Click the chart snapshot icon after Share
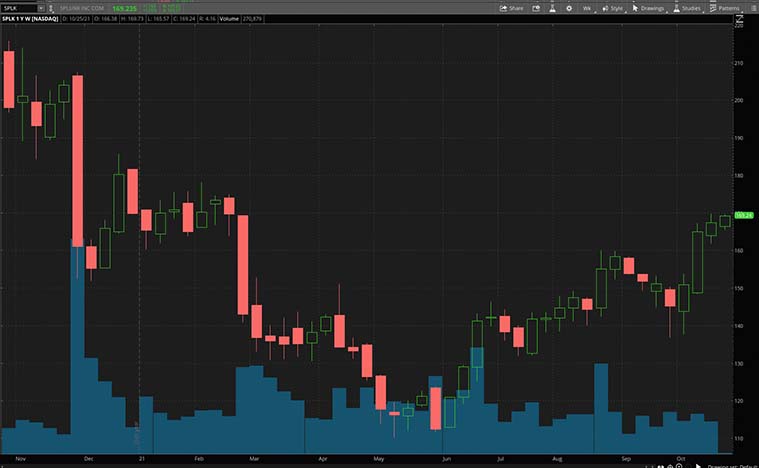 (536, 8)
